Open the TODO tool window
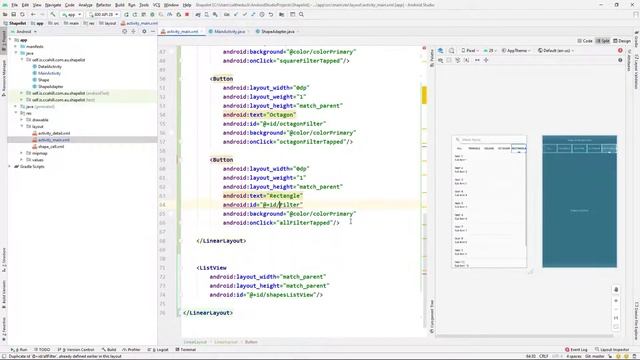Image resolution: width=640 pixels, height=360 pixels. pos(42,350)
